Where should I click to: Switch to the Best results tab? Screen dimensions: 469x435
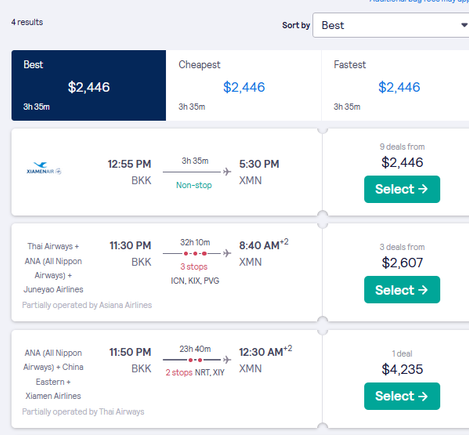(89, 85)
